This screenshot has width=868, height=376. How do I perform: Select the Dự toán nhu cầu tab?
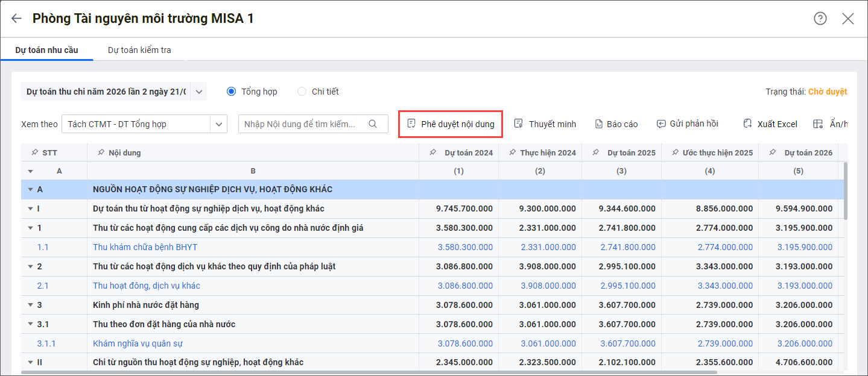point(46,50)
